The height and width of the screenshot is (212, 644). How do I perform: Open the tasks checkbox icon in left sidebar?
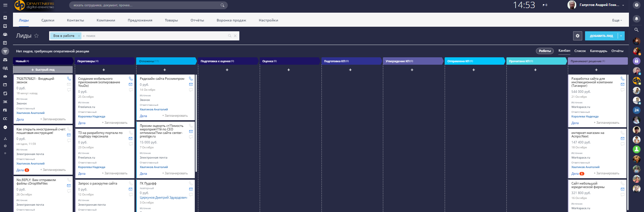click(5, 26)
